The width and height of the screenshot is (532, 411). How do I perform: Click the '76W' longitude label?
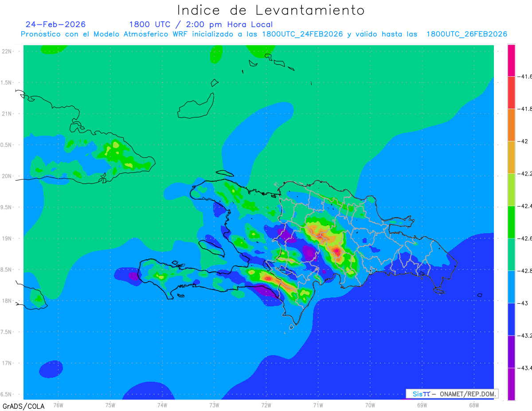point(58,405)
